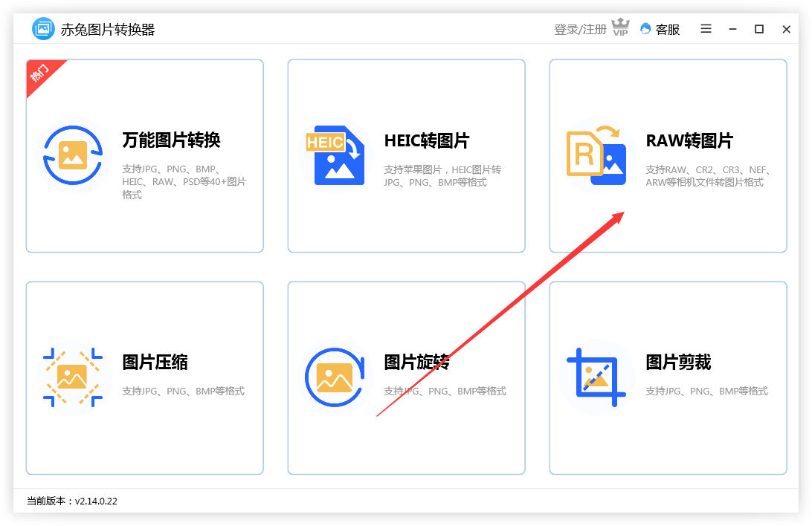The width and height of the screenshot is (812, 526).
Task: Click description 支持RAW、CR2、CR3、NEF、ARW等相机文件
Action: coord(707,176)
